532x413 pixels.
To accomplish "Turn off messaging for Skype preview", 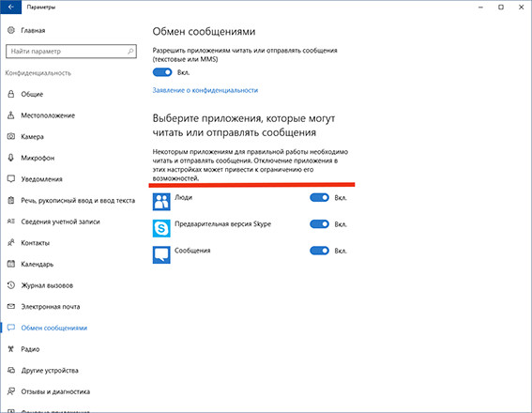I will pyautogui.click(x=319, y=224).
